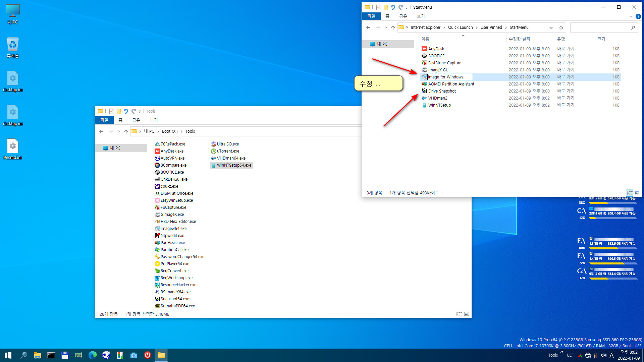This screenshot has width=644, height=362.
Task: Show hidden tray icons chevron
Action: tap(561, 352)
